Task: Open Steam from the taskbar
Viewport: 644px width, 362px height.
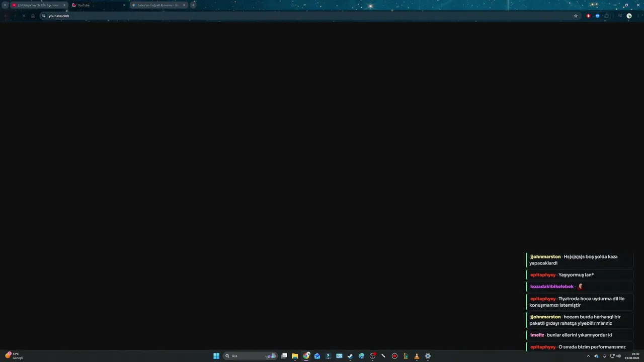Action: pos(350,356)
